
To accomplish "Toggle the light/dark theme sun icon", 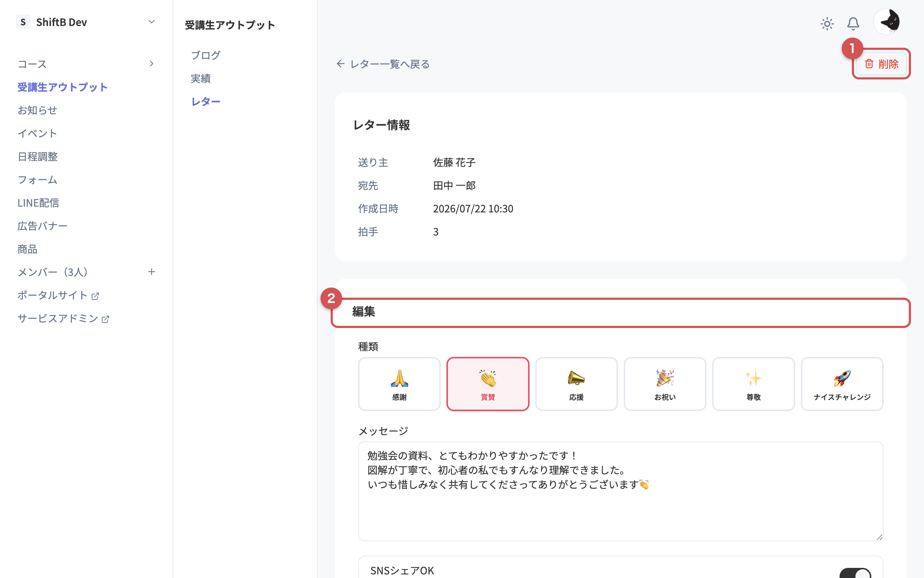I will coord(827,24).
